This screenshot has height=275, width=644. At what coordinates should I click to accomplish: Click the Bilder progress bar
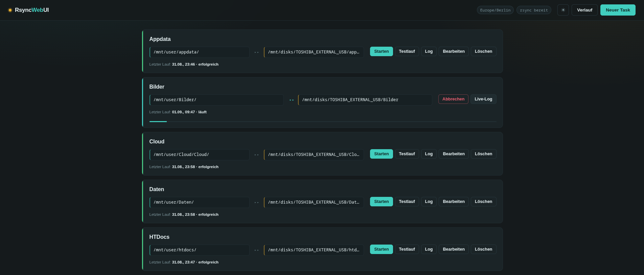click(323, 121)
